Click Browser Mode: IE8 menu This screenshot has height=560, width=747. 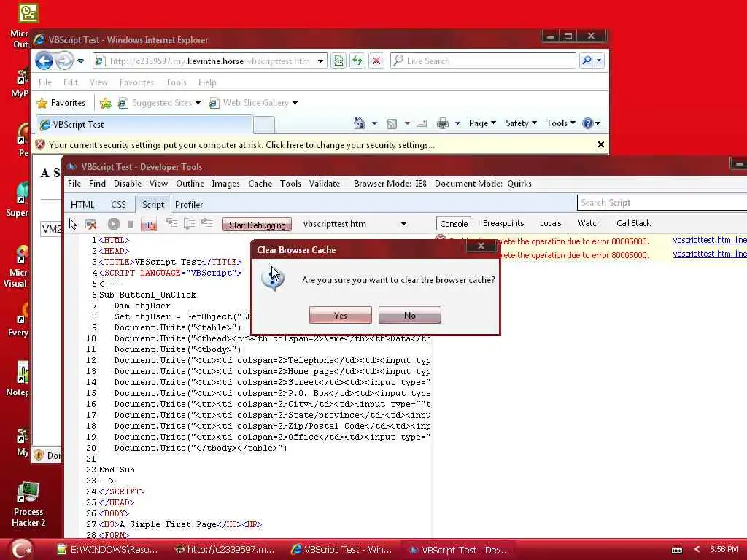coord(390,184)
